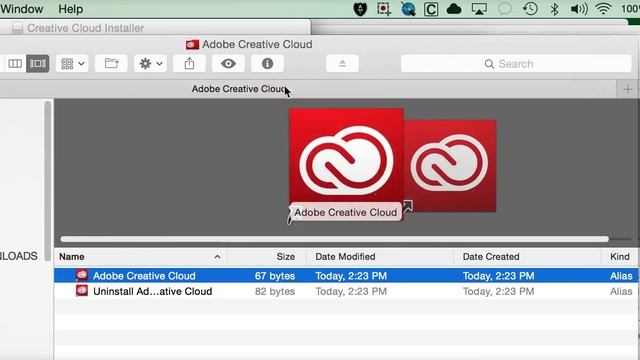Click the 67 bytes size cell
Image resolution: width=640 pixels, height=360 pixels.
(x=275, y=276)
